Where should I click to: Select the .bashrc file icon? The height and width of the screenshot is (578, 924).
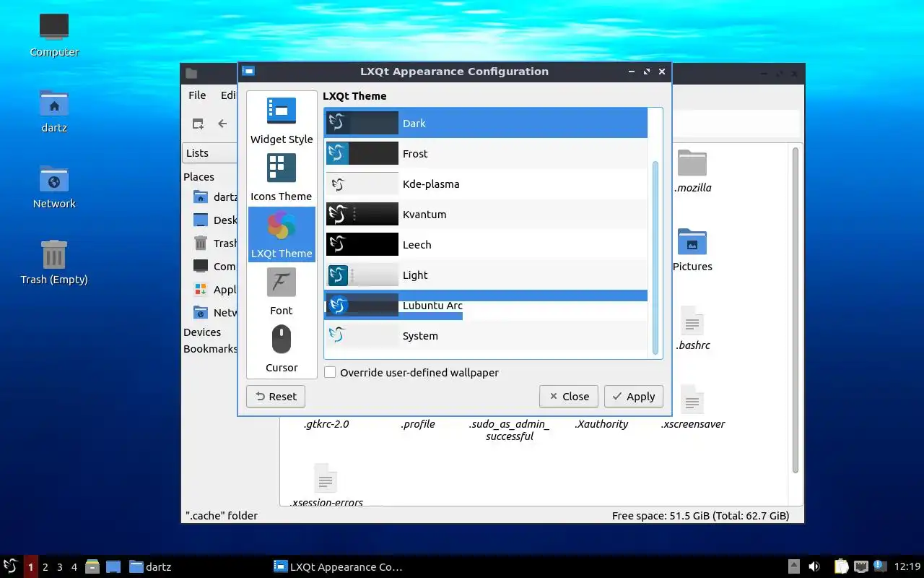click(x=692, y=321)
